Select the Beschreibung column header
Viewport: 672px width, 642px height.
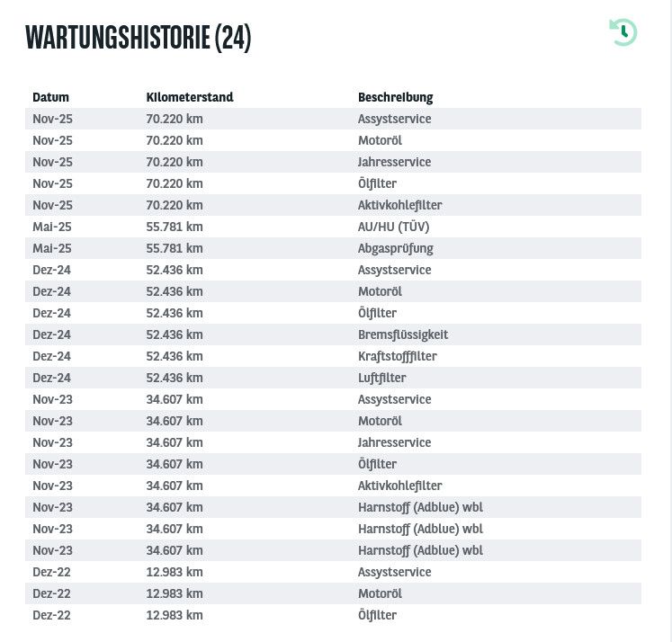coord(395,97)
